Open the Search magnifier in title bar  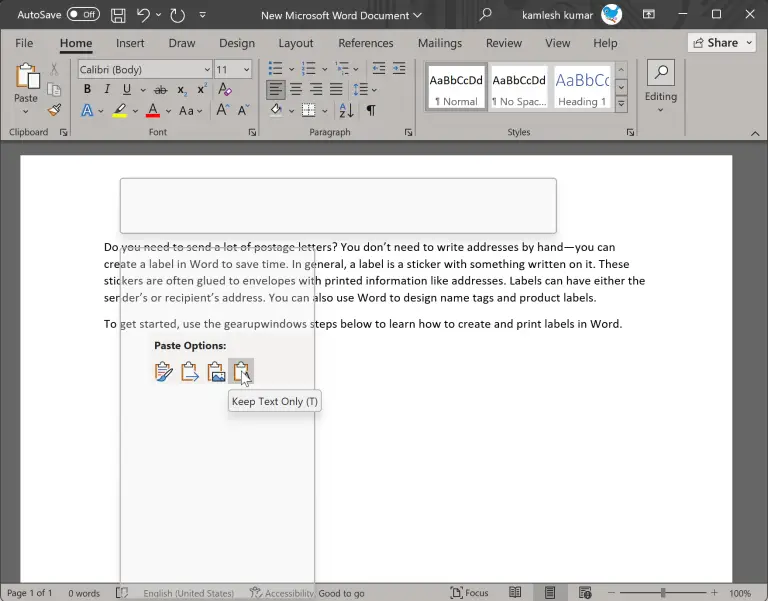485,15
